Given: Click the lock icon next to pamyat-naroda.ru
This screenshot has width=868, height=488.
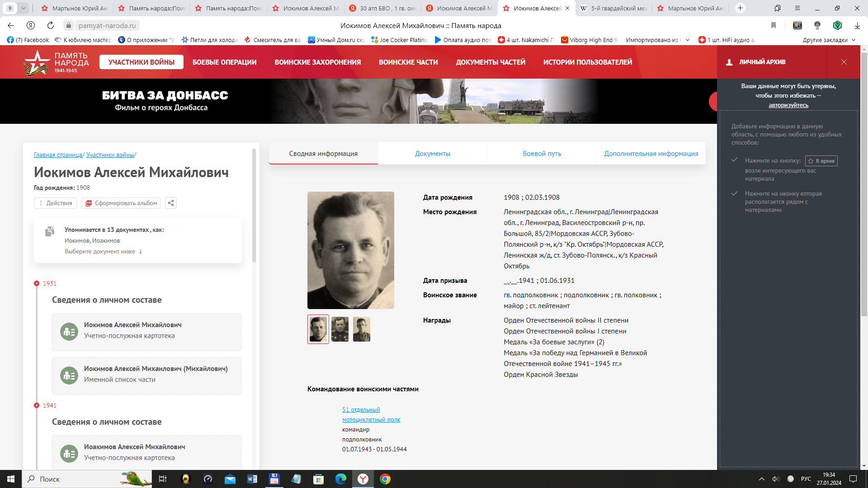Looking at the screenshot, I should pyautogui.click(x=68, y=25).
